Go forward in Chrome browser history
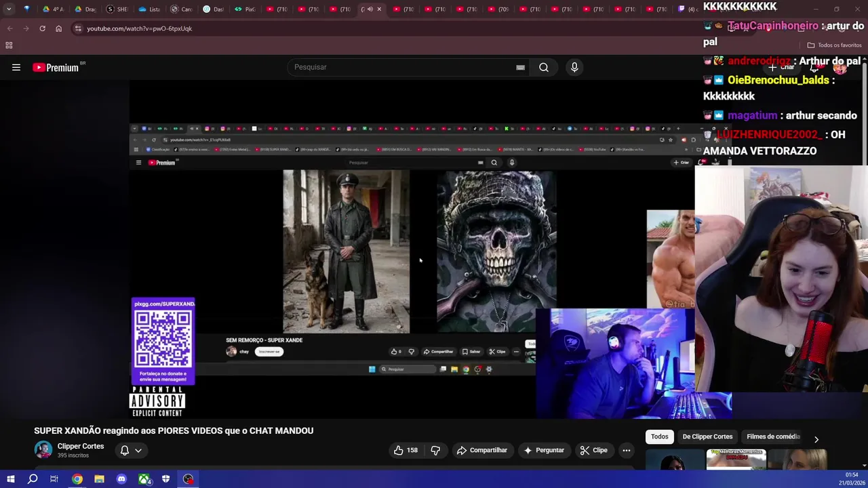The width and height of the screenshot is (868, 488). 26,28
